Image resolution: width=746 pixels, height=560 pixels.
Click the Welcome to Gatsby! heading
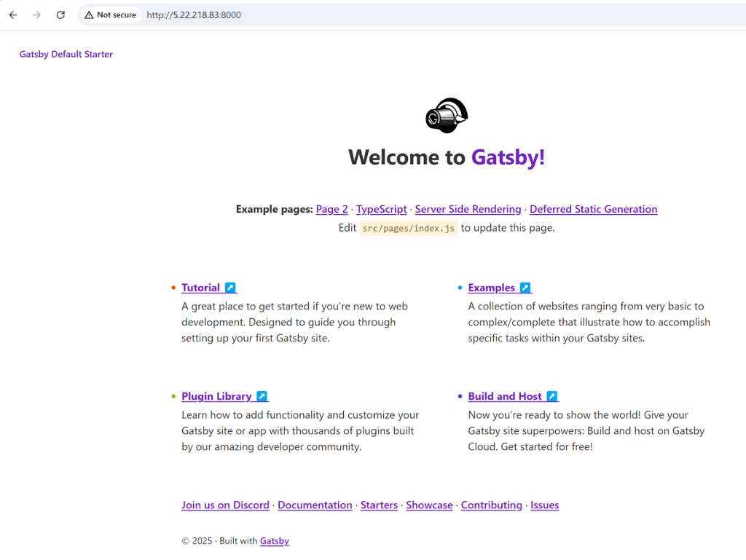click(447, 157)
